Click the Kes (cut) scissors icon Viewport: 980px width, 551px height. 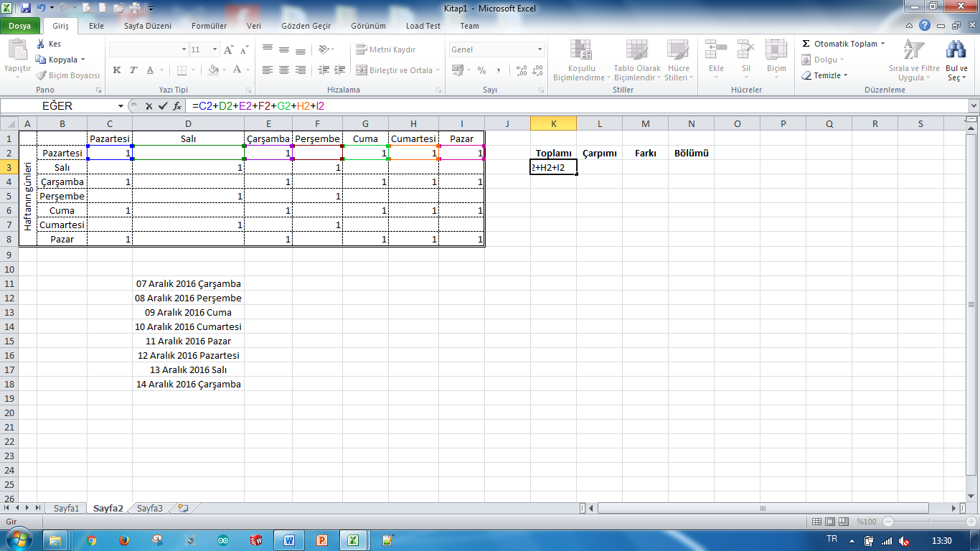(41, 44)
